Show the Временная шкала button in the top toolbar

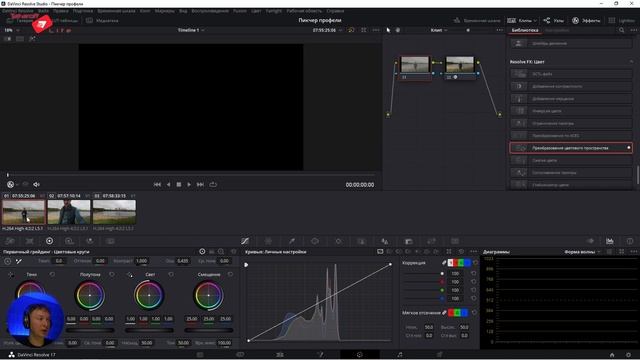pyautogui.click(x=477, y=20)
